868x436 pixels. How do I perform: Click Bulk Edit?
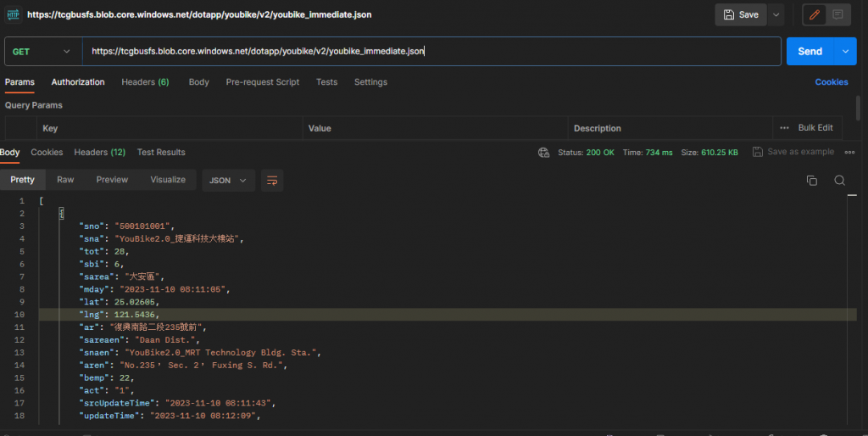(815, 128)
